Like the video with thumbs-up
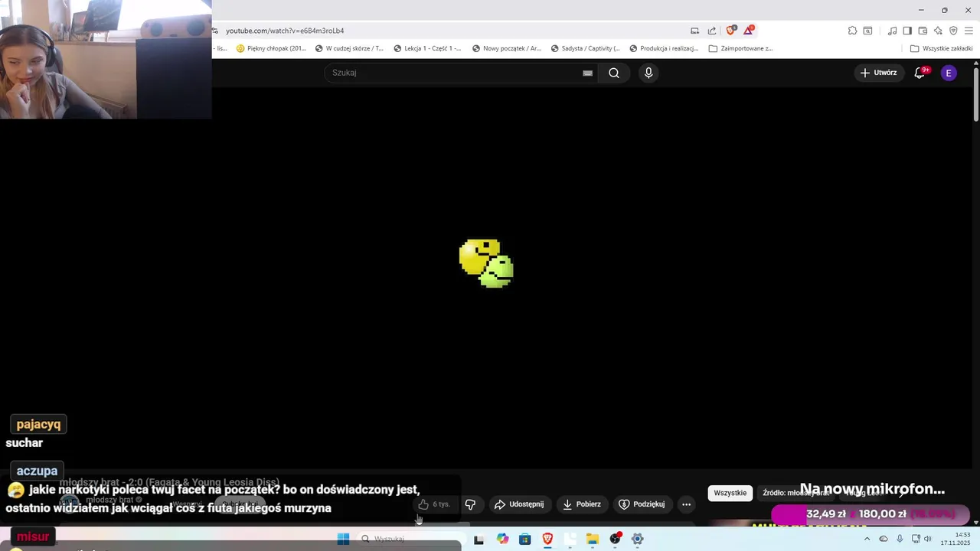Image resolution: width=980 pixels, height=551 pixels. (434, 504)
